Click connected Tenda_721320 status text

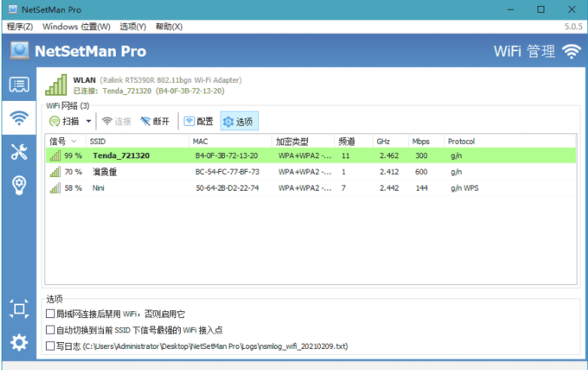tap(149, 91)
